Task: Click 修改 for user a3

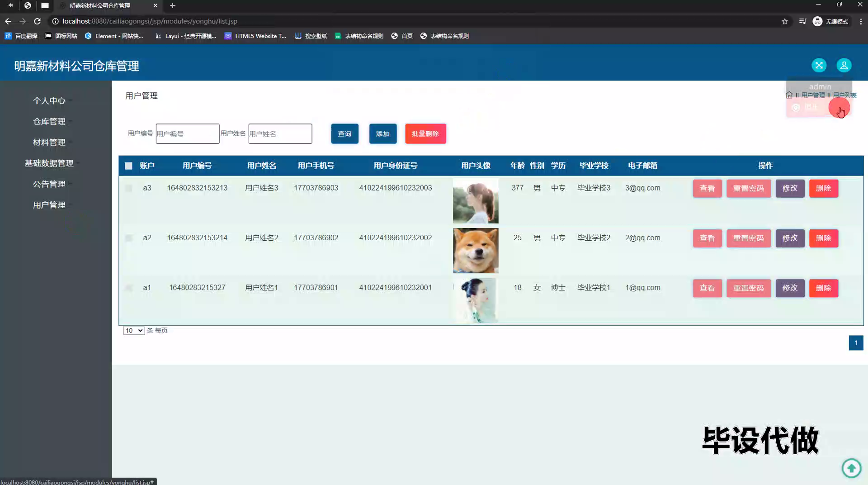Action: [790, 189]
